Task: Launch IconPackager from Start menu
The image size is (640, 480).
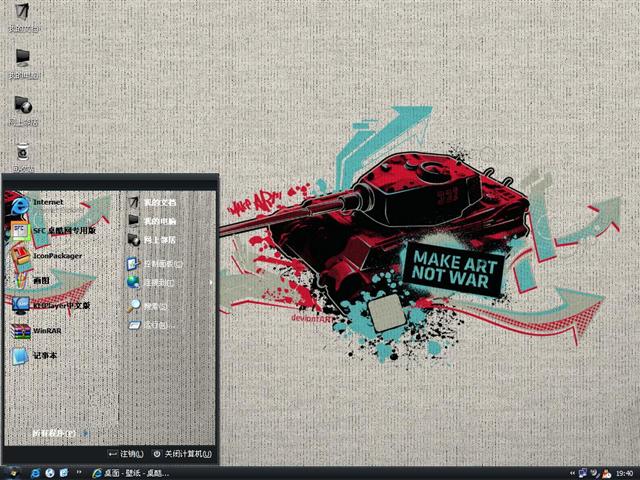Action: 46,256
